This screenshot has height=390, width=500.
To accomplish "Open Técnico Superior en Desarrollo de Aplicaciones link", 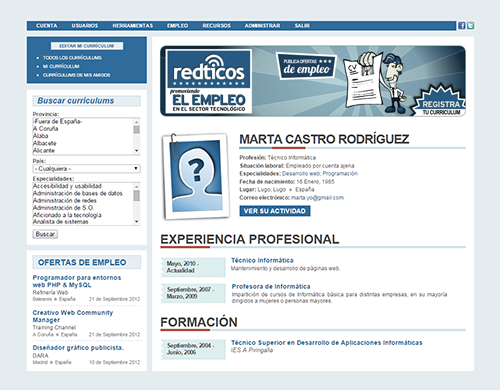I will click(327, 343).
